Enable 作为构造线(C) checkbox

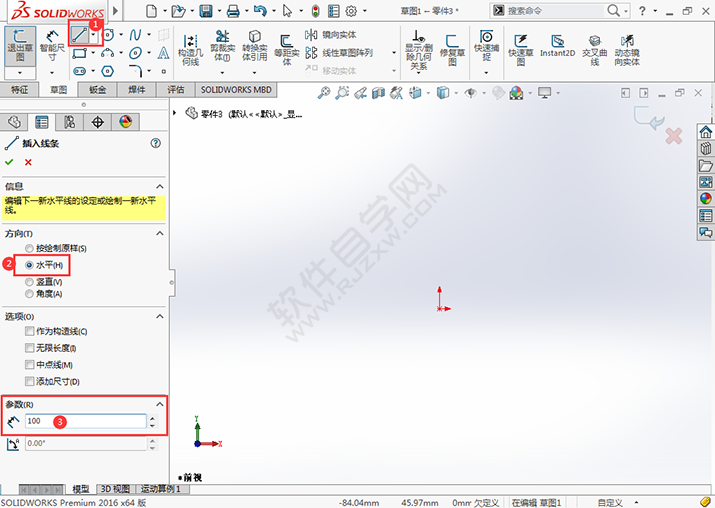point(30,331)
